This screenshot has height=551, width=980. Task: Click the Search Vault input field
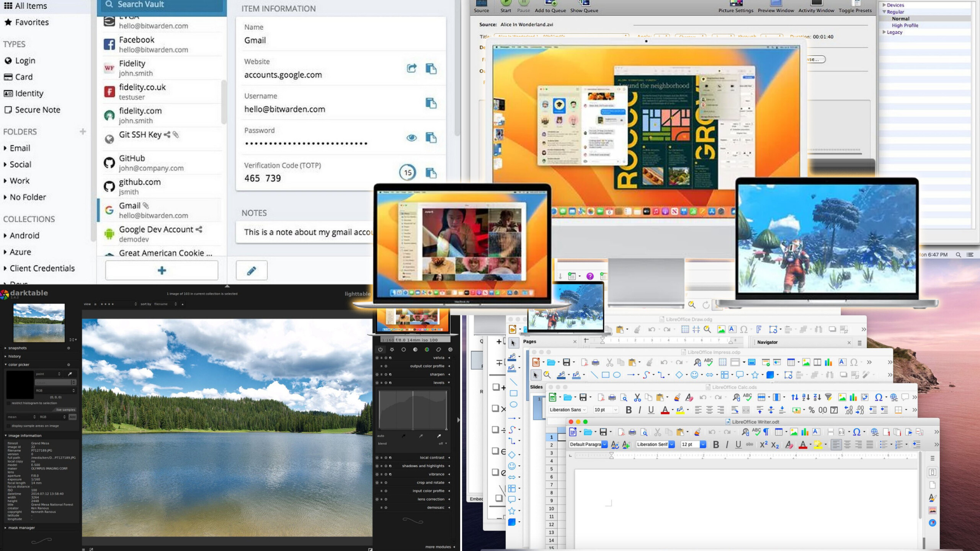tap(162, 5)
